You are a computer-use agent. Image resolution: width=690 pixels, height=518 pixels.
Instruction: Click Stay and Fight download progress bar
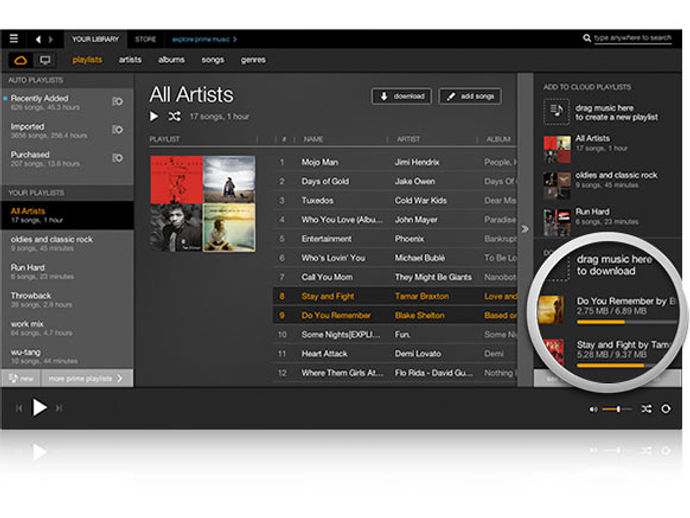point(623,366)
